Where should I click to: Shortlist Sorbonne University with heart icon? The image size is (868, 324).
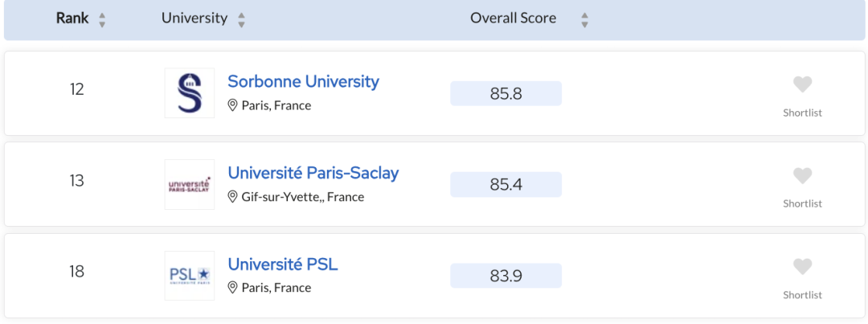[802, 85]
